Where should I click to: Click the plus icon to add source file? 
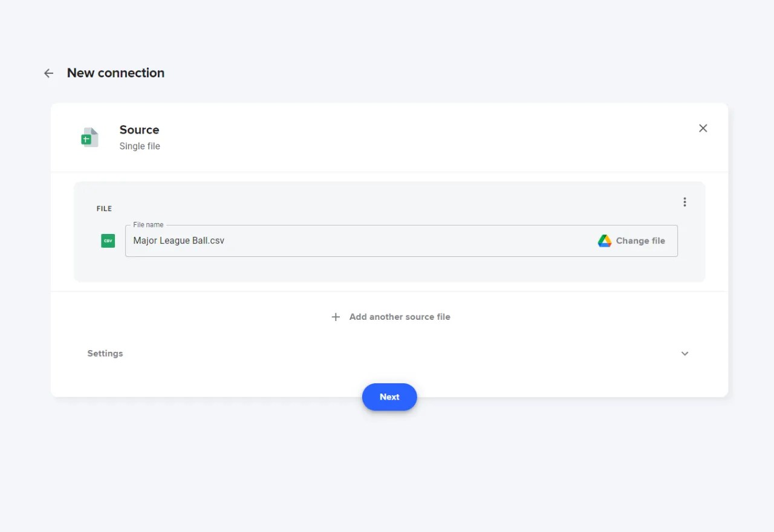tap(336, 316)
